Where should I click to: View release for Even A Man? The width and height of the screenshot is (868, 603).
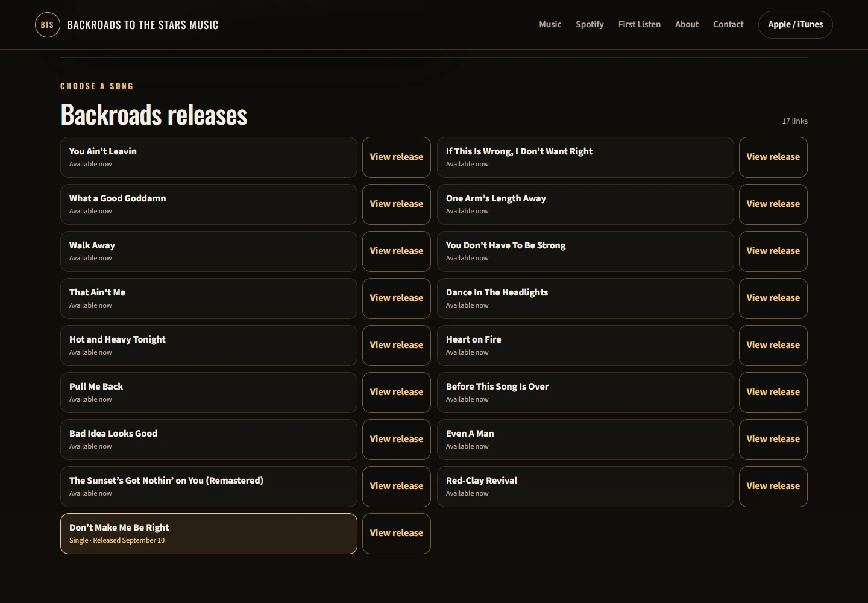[773, 440]
